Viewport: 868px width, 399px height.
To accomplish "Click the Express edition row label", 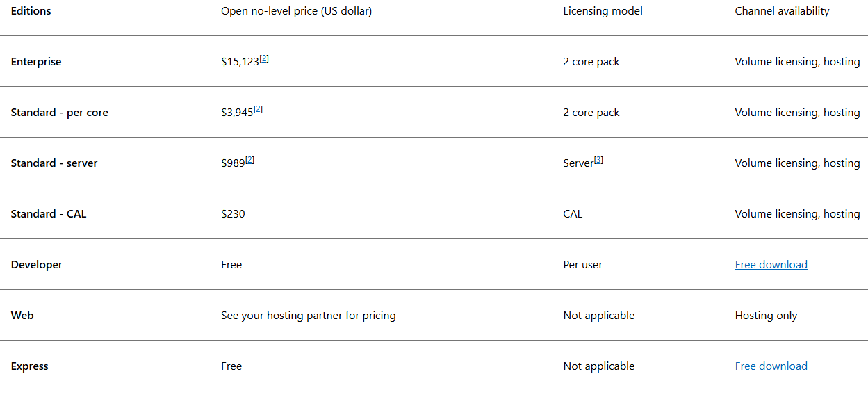I will coord(30,366).
